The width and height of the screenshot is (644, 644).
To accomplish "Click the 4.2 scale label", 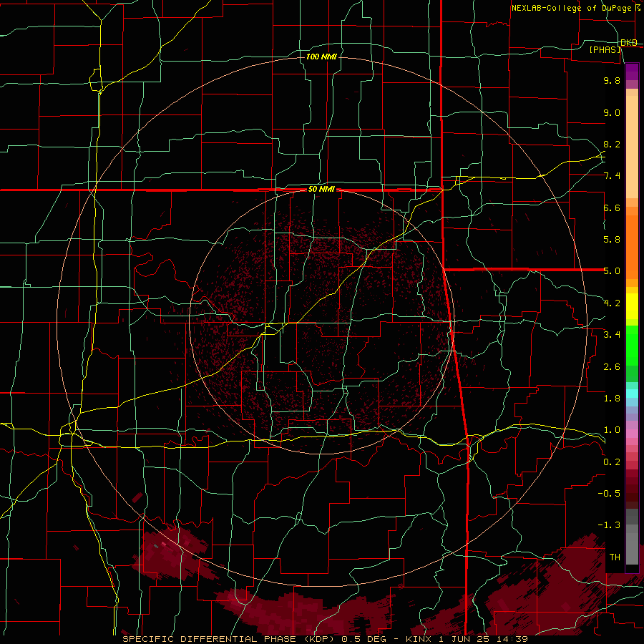I will (612, 303).
